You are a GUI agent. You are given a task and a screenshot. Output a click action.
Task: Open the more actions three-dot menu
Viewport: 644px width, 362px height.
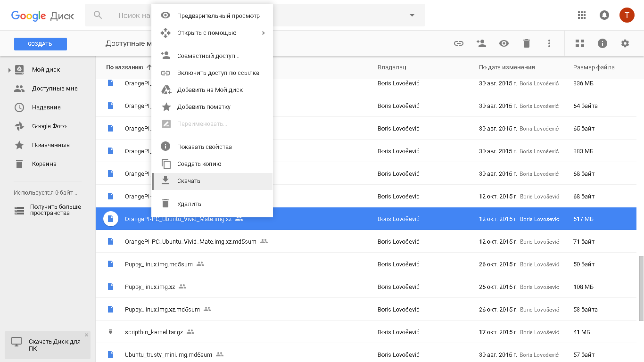[x=549, y=43]
